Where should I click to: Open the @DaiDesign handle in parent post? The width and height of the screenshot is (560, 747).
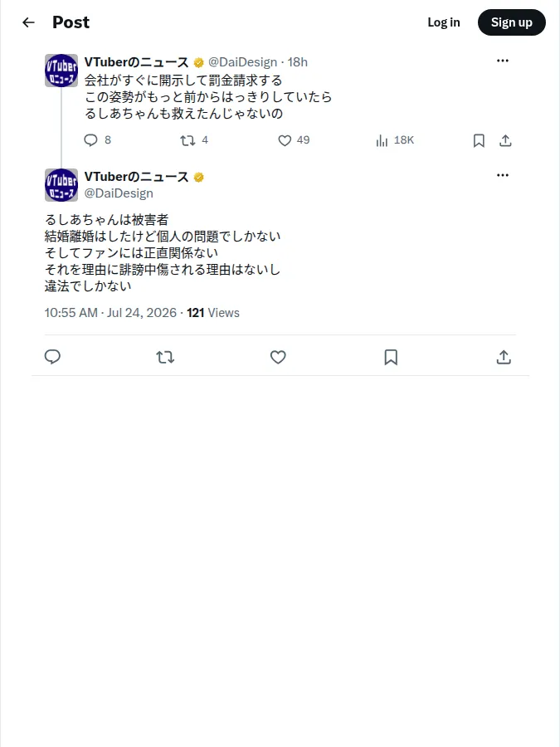tap(242, 62)
